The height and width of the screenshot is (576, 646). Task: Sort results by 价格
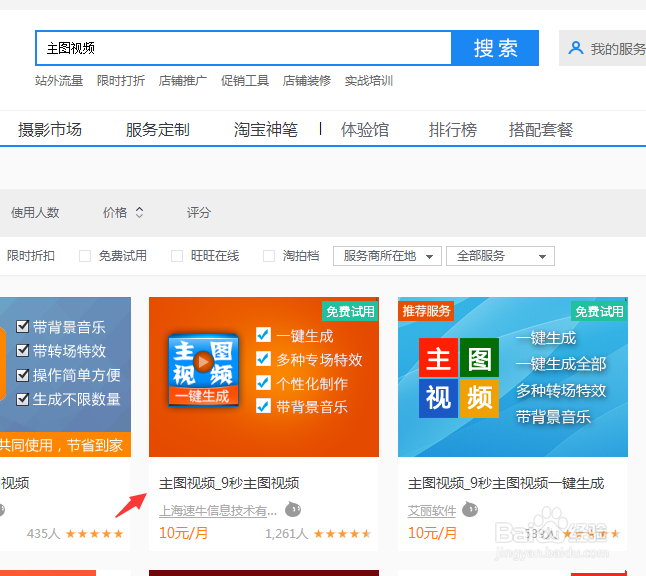[115, 213]
